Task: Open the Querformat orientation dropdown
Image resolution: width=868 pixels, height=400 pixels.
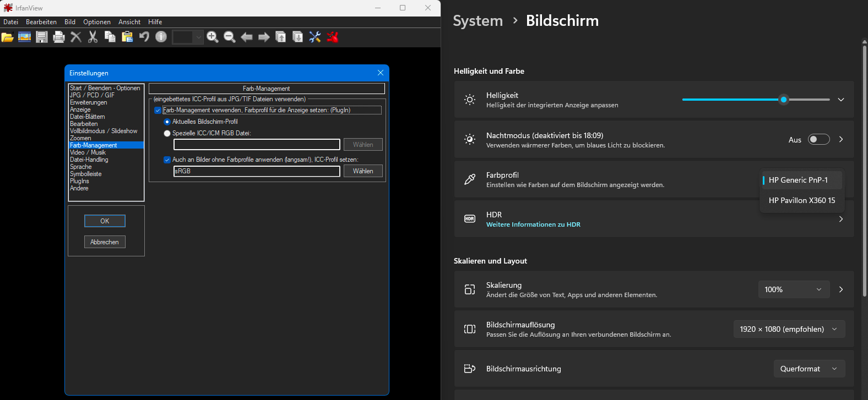Action: pyautogui.click(x=809, y=369)
